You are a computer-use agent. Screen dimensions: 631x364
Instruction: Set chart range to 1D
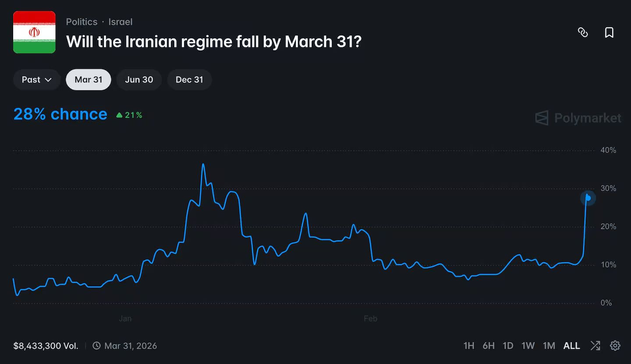[508, 346]
